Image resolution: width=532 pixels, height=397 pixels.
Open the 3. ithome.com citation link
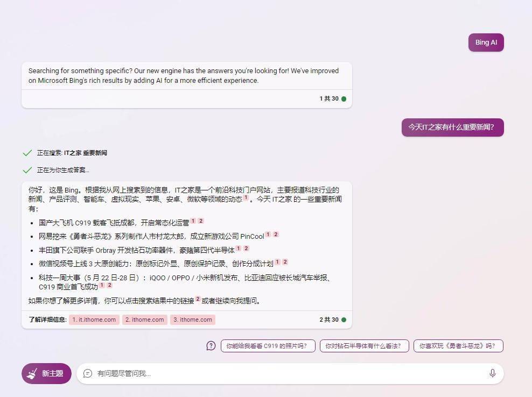point(193,319)
